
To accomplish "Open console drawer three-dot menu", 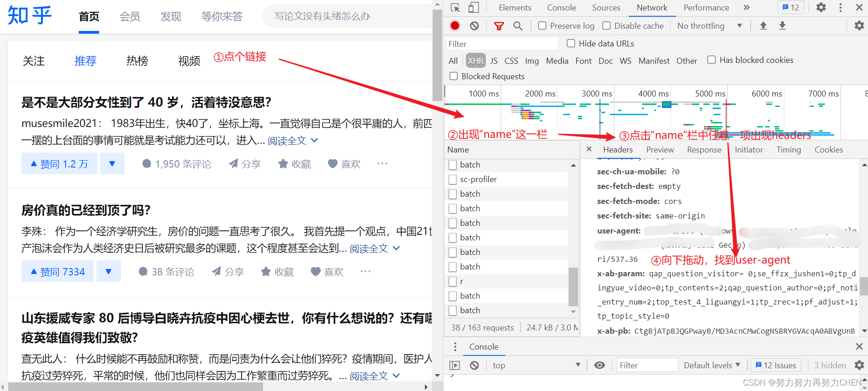I will 455,347.
